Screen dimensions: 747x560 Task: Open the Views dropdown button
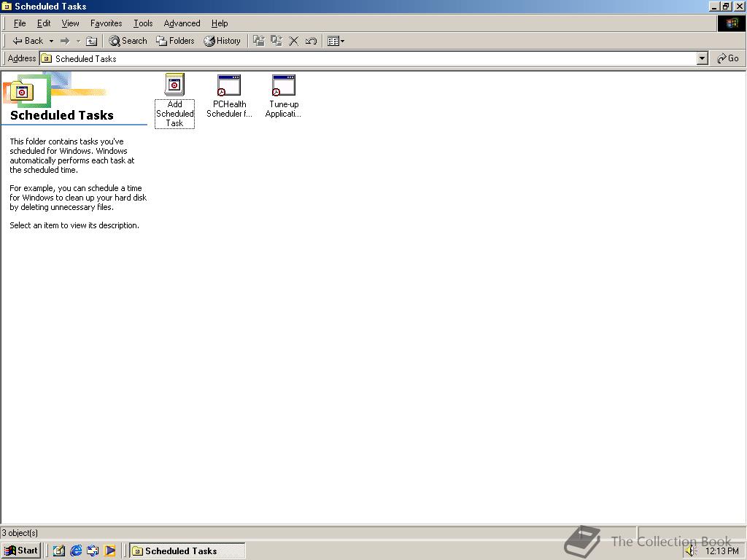click(x=336, y=41)
